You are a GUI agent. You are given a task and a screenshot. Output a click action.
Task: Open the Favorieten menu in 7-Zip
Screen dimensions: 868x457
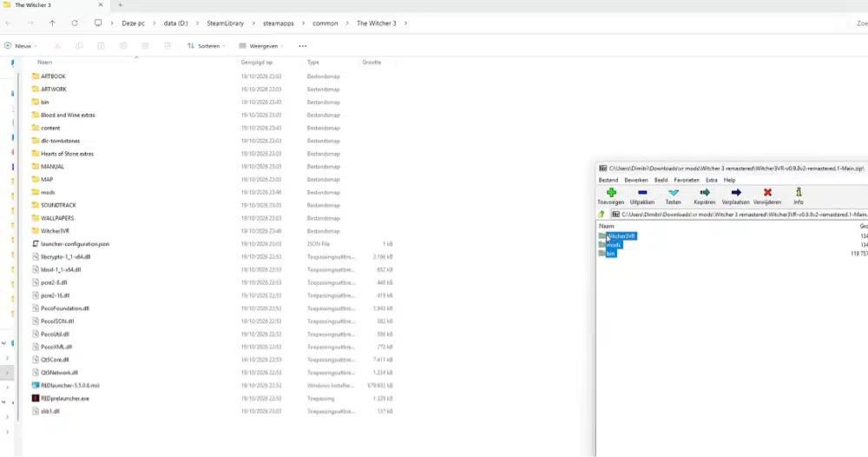coord(687,180)
